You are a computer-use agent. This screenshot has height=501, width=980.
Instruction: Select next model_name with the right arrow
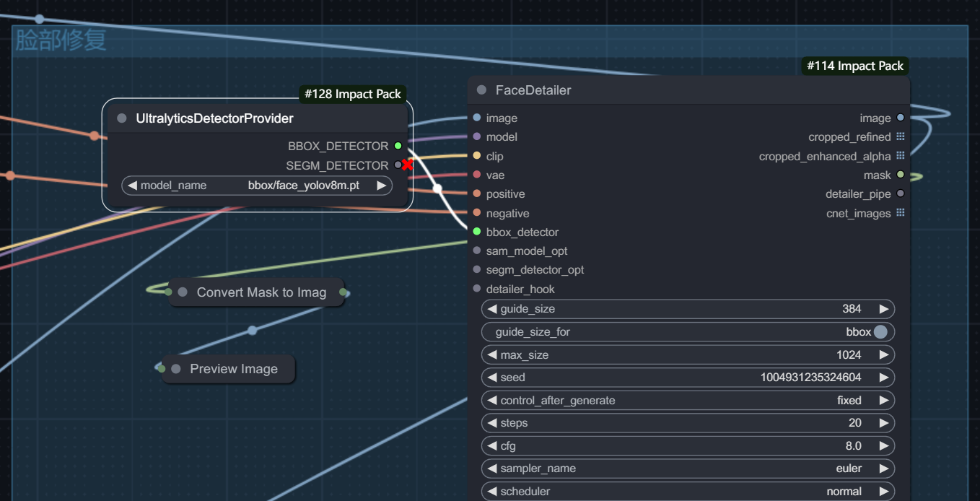(x=382, y=186)
